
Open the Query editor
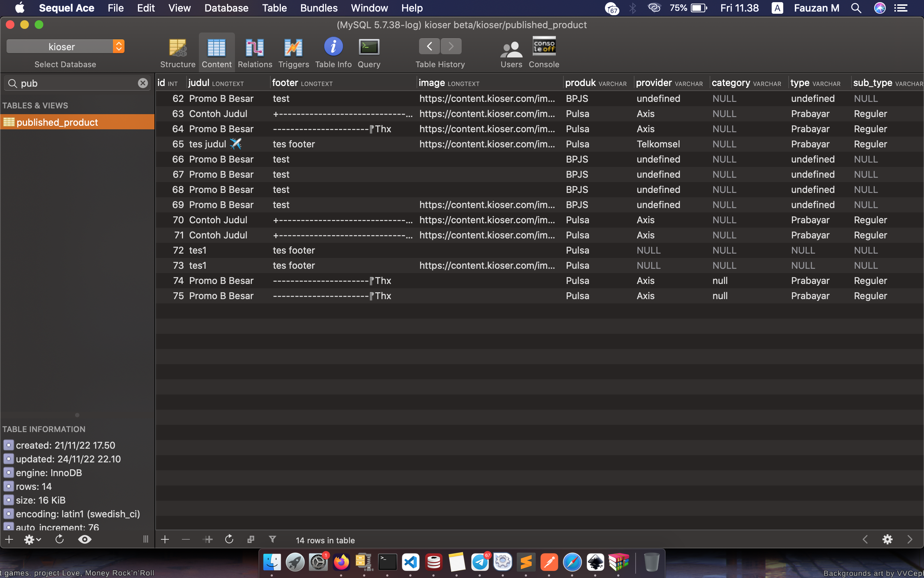coord(369,53)
